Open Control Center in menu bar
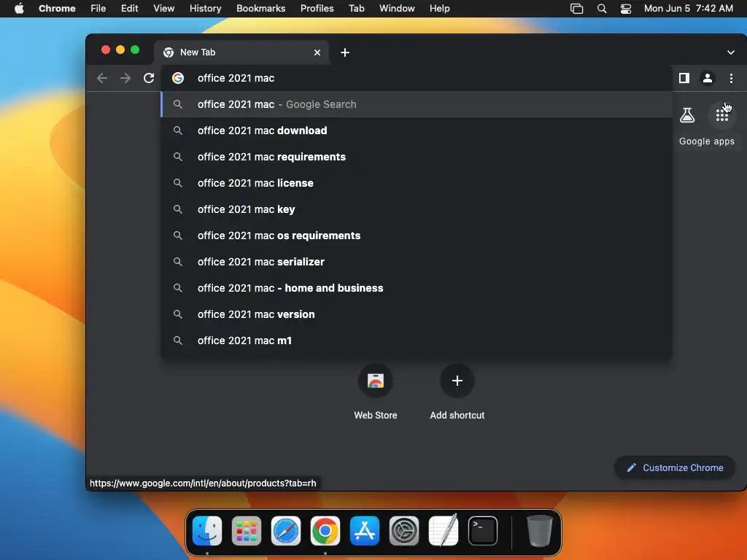Image resolution: width=747 pixels, height=560 pixels. click(x=625, y=9)
